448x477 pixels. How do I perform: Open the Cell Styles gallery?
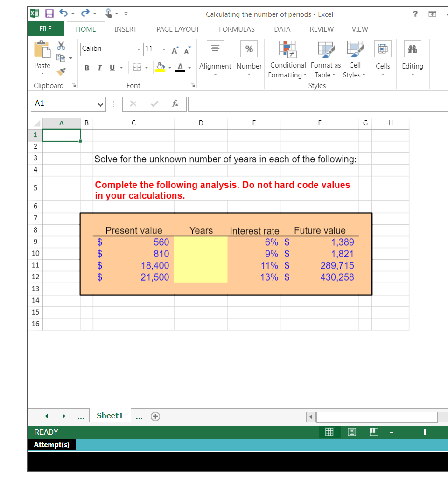355,48
